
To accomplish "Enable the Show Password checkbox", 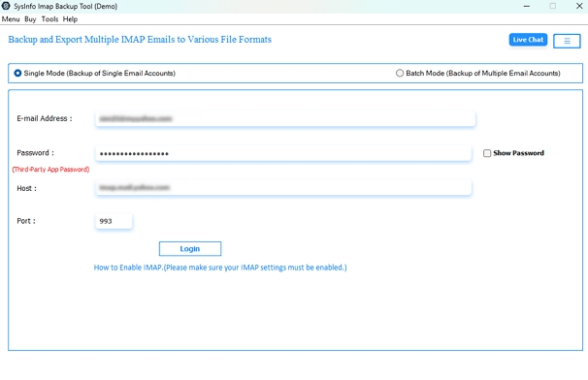I will 487,153.
